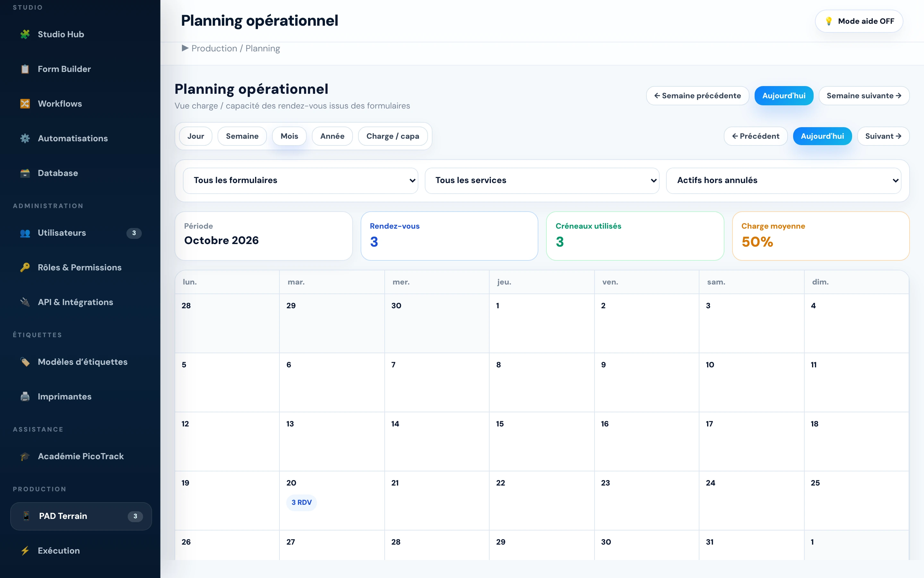The image size is (924, 578).
Task: Open Database sidebar entry
Action: click(x=81, y=173)
